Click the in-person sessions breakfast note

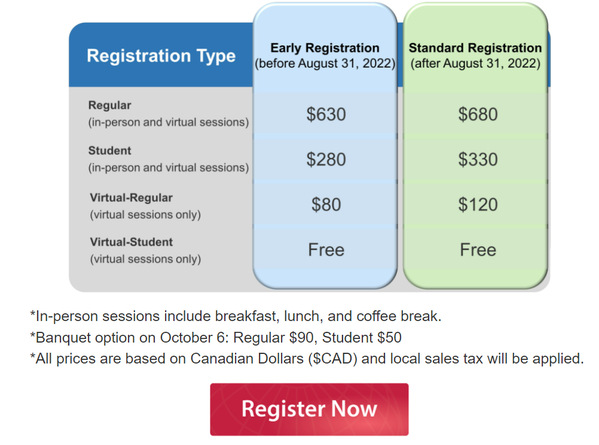[x=236, y=316]
